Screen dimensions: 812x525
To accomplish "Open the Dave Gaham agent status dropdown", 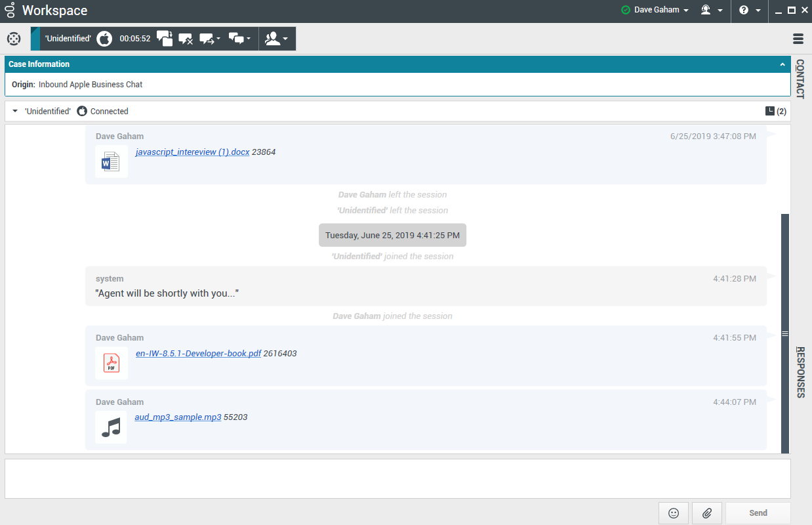I will click(x=655, y=10).
